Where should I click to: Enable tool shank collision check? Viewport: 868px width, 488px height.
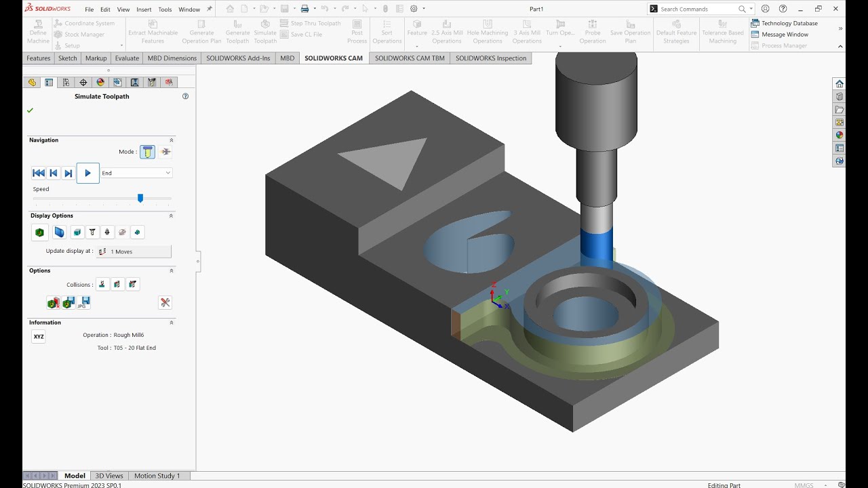pyautogui.click(x=117, y=285)
